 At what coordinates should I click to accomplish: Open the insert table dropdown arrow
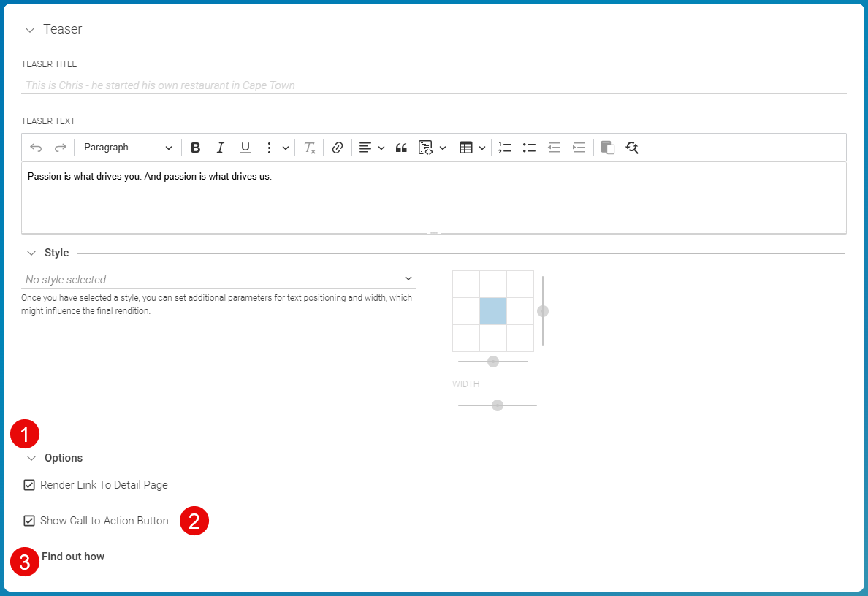(x=482, y=147)
